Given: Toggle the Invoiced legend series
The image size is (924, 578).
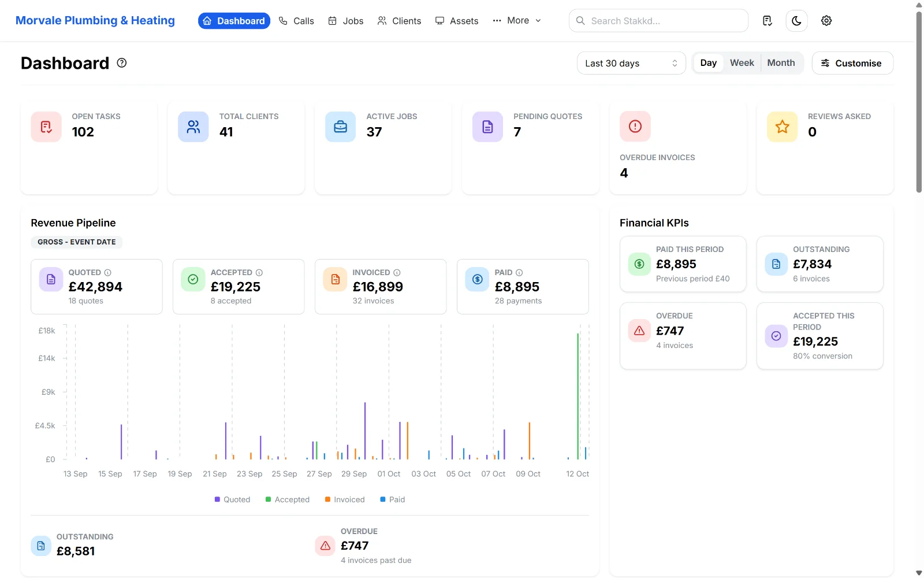Looking at the screenshot, I should tap(345, 499).
